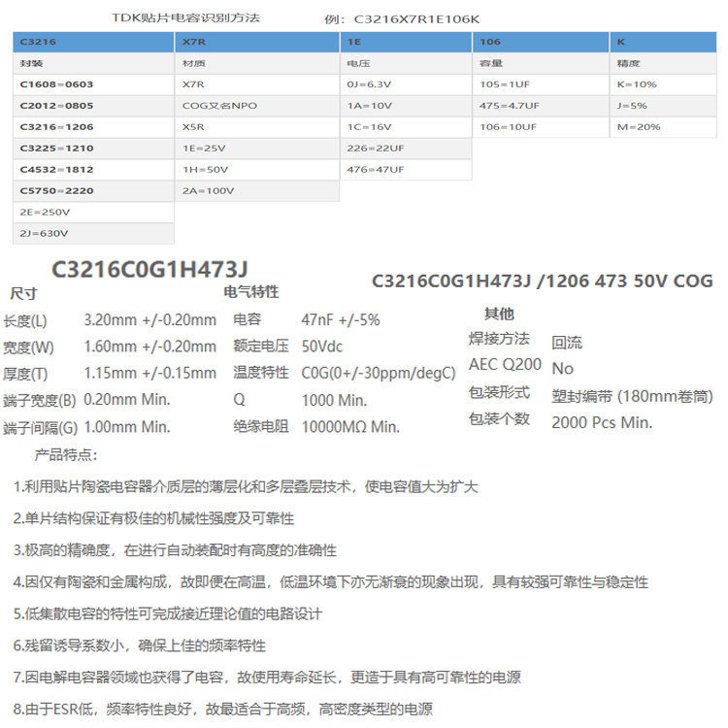The image size is (728, 728).
Task: Select the C2012=0805 cell
Action: pos(93,106)
